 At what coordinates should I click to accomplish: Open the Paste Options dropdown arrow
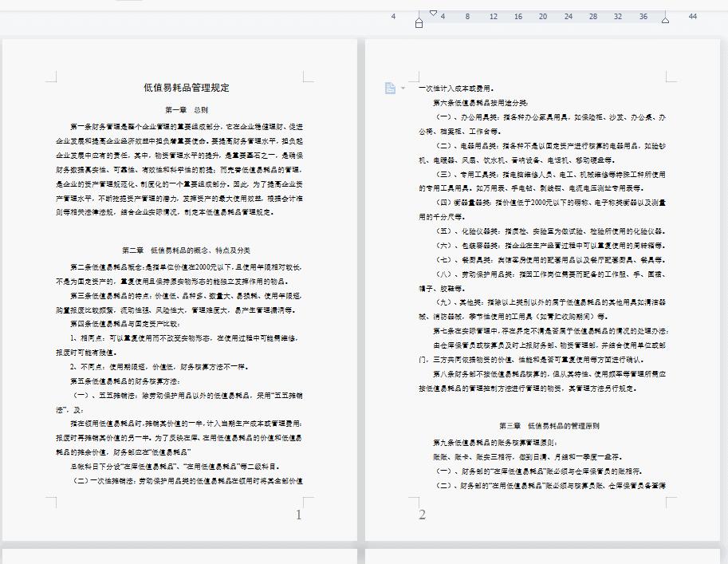click(x=402, y=88)
